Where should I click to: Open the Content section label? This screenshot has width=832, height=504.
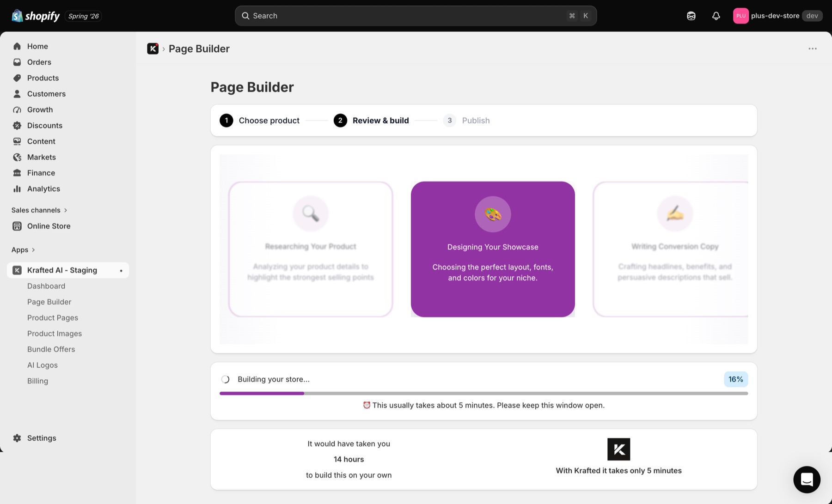pyautogui.click(x=41, y=141)
